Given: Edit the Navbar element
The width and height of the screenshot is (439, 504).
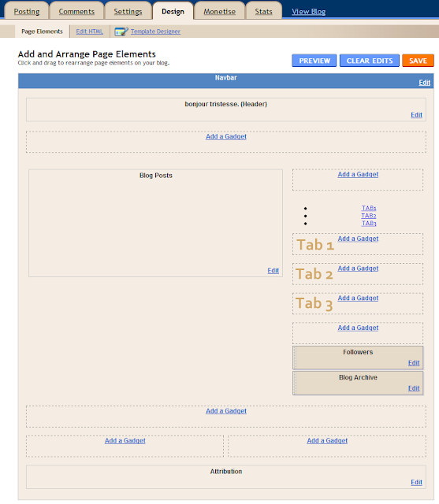Looking at the screenshot, I should 424,83.
